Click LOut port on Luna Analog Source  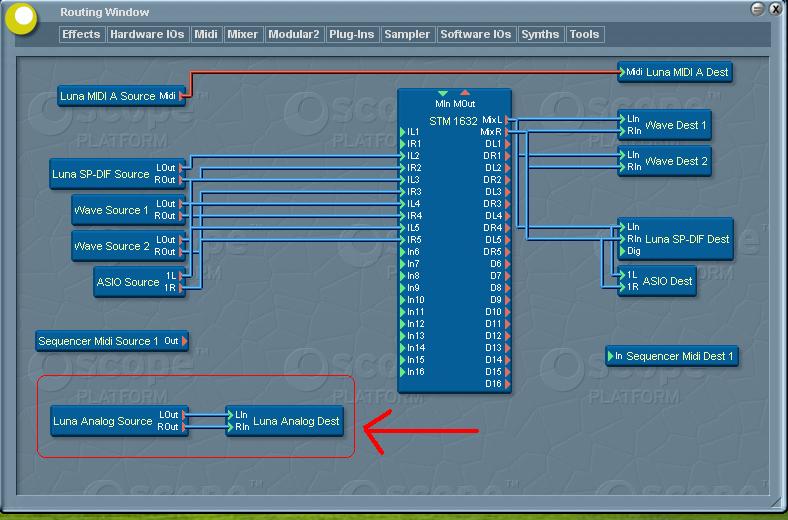tap(184, 415)
